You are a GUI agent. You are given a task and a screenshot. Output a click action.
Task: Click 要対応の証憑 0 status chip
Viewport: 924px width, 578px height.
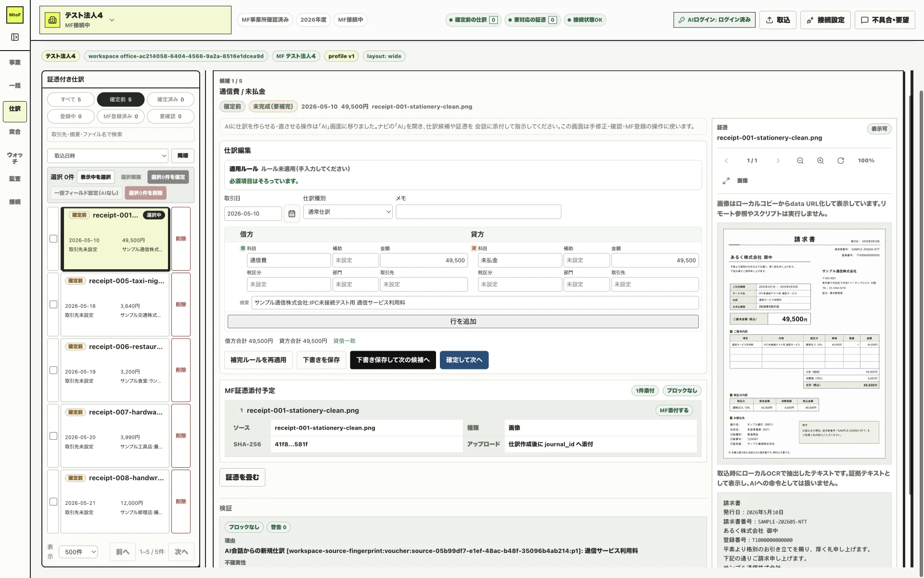pyautogui.click(x=532, y=20)
